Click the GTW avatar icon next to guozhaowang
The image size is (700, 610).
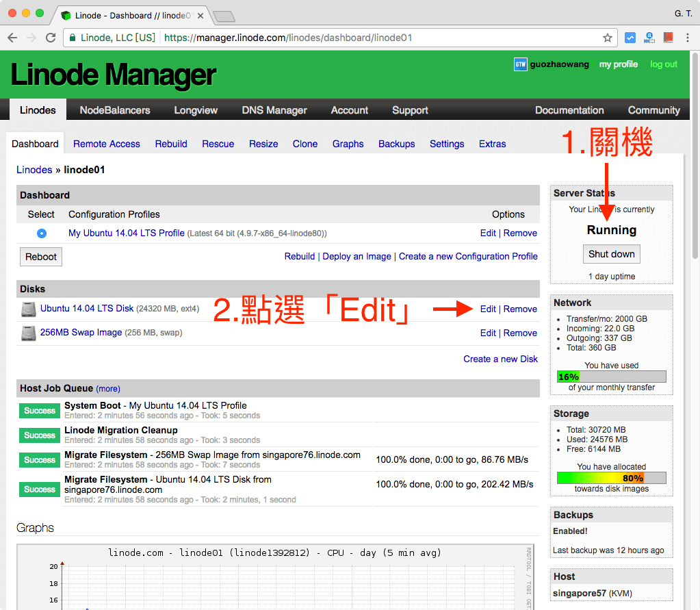pyautogui.click(x=519, y=64)
